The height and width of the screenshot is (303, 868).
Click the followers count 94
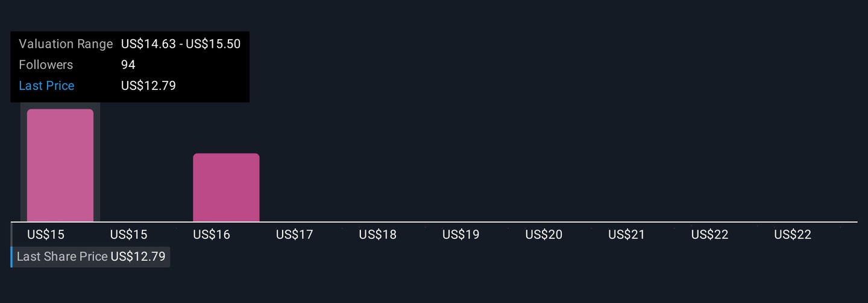(x=128, y=65)
